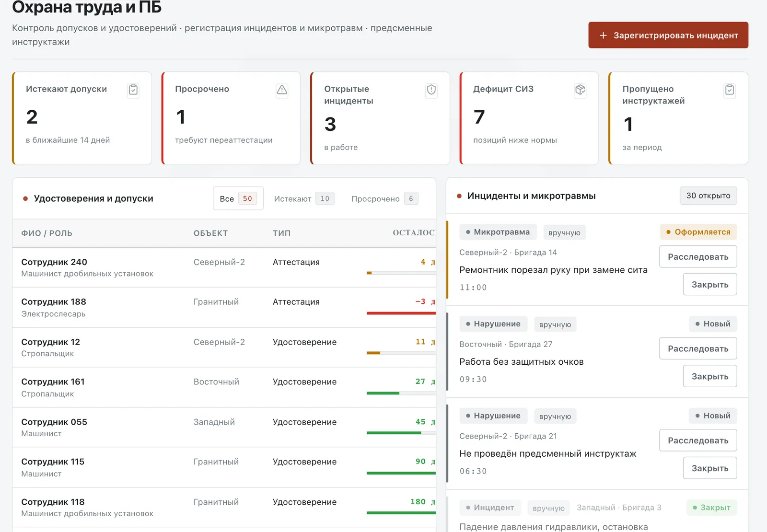Click the Северный-2 · Бригада 21 label
767x532 pixels.
coord(508,436)
